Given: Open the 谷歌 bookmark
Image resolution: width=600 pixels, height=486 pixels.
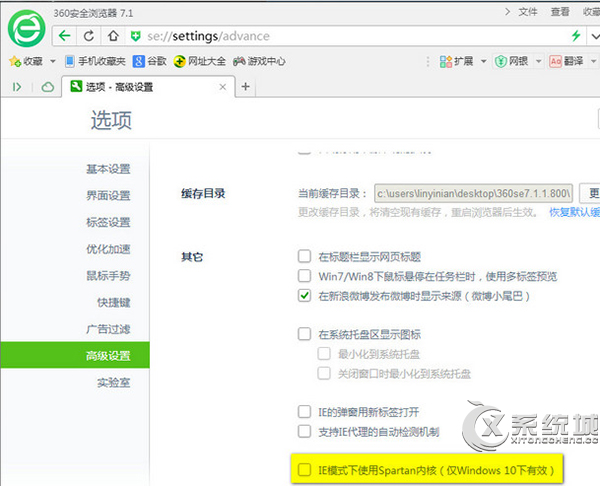Looking at the screenshot, I should [150, 61].
